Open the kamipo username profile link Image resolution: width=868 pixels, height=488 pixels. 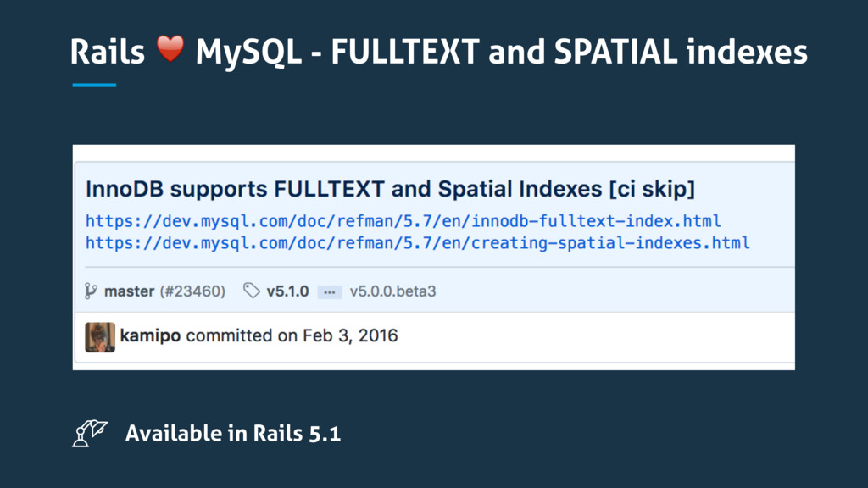(x=150, y=336)
